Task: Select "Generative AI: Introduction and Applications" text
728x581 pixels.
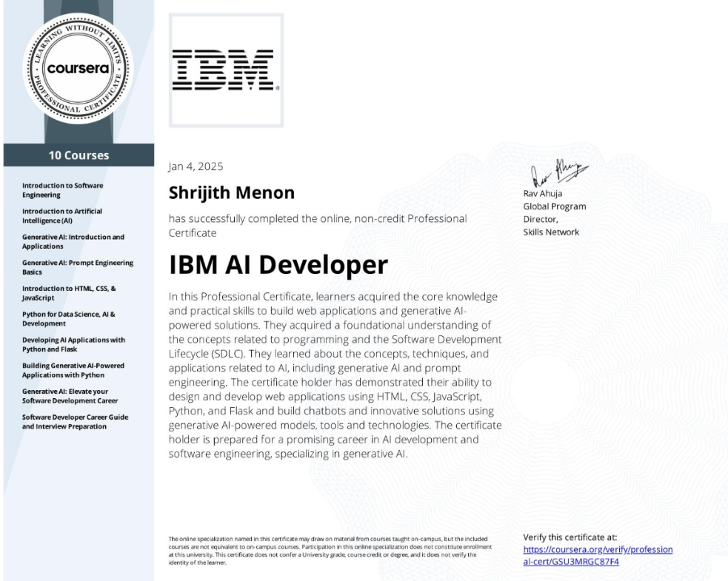Action: pos(73,241)
